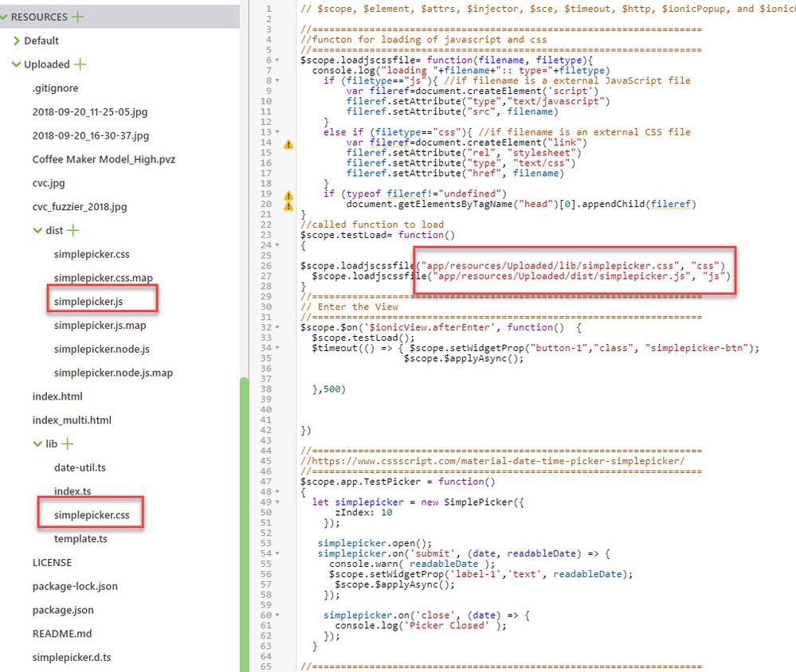Viewport: 796px width, 672px height.
Task: Open simplepicker.css under lib folder
Action: pyautogui.click(x=91, y=515)
